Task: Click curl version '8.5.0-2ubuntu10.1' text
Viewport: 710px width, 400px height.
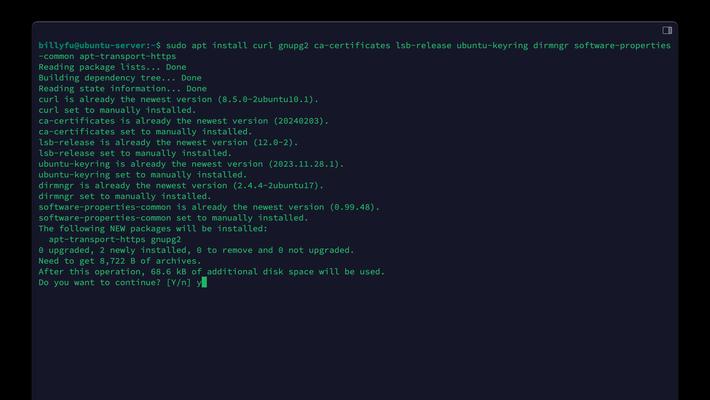Action: point(266,99)
